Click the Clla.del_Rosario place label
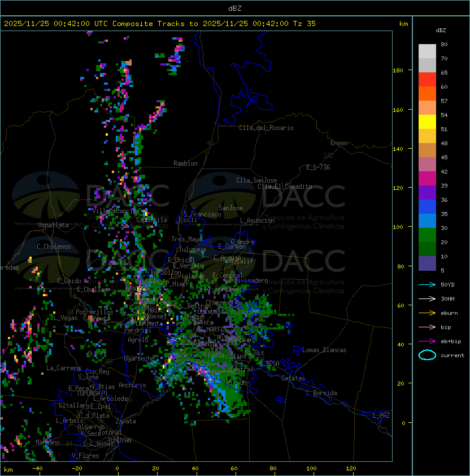Screen dimensions: 470x476 pos(266,128)
